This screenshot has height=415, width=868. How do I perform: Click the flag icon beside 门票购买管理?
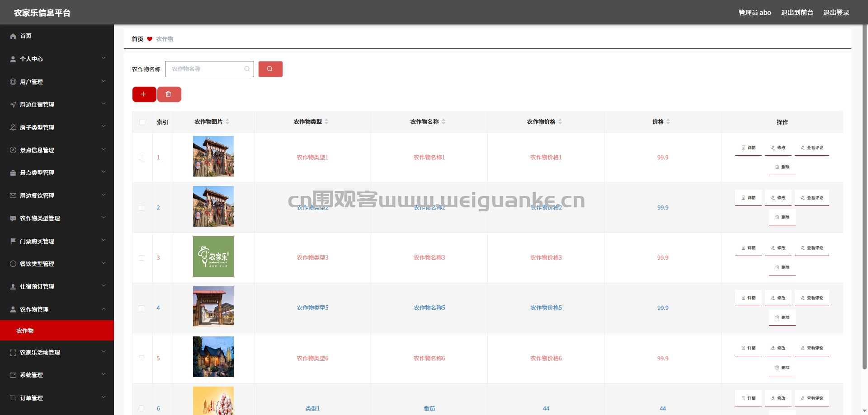coord(13,241)
